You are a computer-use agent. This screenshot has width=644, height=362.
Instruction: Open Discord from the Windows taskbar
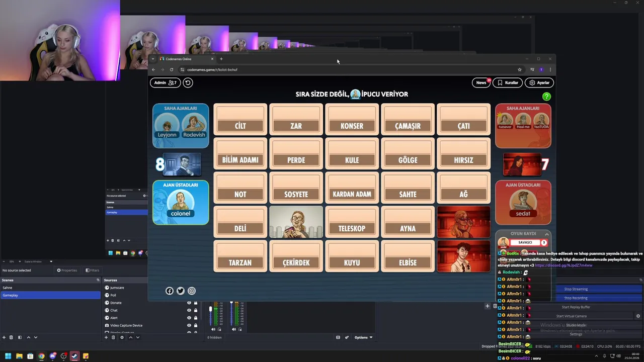click(52, 356)
